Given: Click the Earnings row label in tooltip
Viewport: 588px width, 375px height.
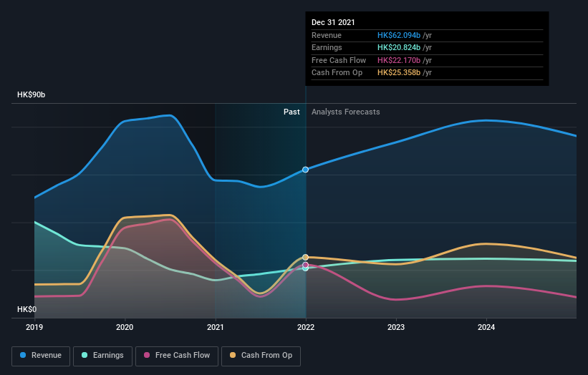Looking at the screenshot, I should coord(327,47).
